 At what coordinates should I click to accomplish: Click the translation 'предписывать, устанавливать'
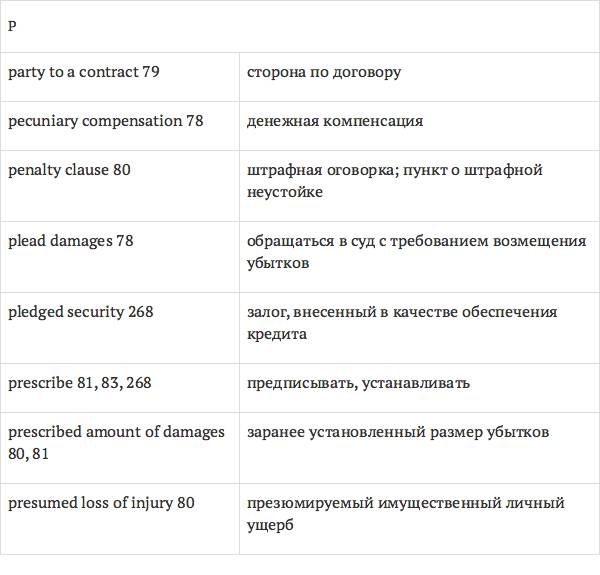[358, 383]
